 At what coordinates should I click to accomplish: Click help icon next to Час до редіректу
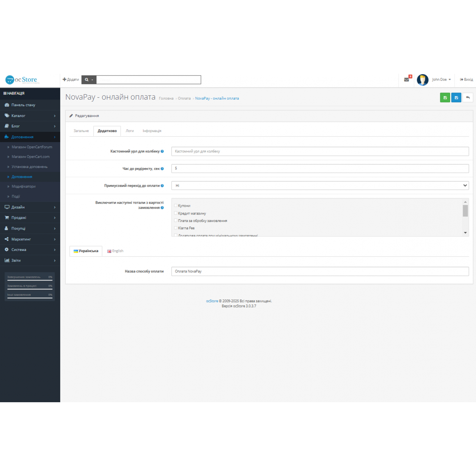(x=162, y=169)
